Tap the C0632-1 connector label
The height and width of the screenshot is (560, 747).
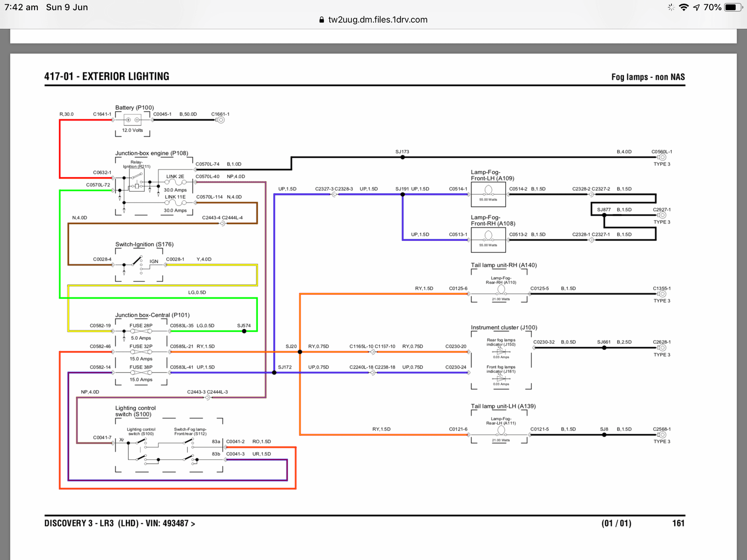point(102,172)
